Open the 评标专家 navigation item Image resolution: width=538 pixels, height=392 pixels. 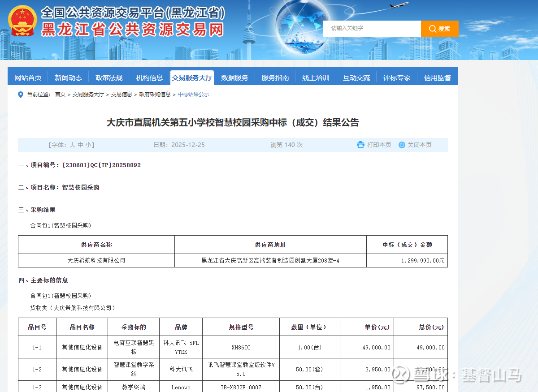point(397,78)
